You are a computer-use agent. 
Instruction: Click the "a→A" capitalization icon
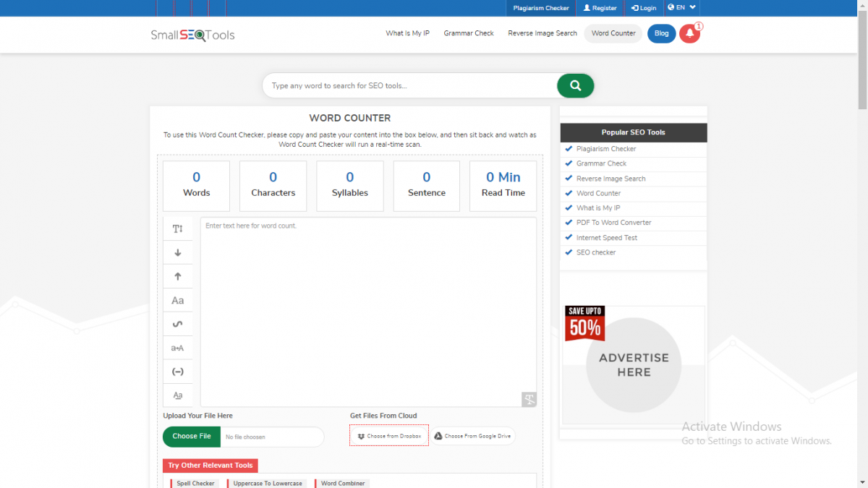(178, 347)
